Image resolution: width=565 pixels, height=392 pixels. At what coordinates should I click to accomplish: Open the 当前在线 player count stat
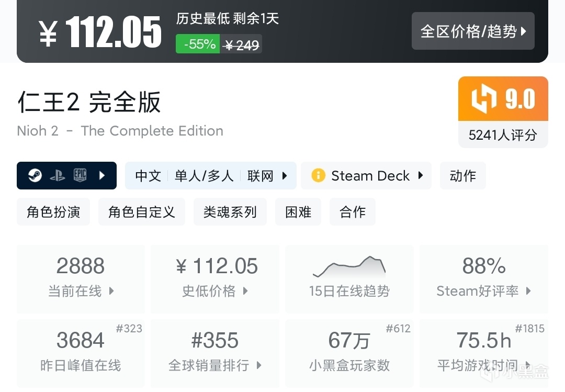pos(81,278)
